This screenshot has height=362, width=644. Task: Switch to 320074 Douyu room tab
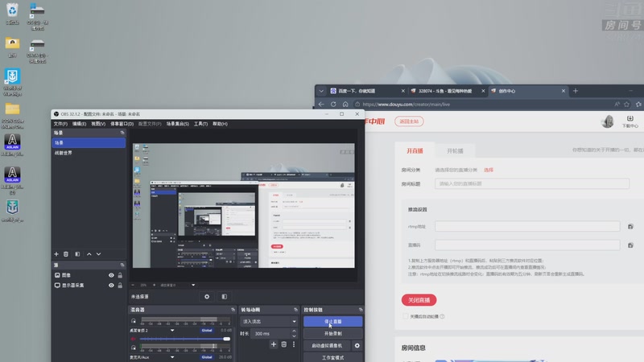tap(448, 91)
